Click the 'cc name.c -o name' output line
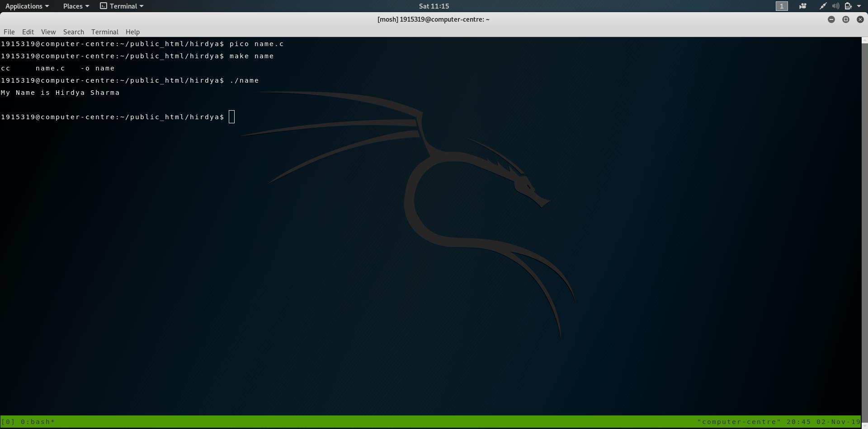This screenshot has height=429, width=868. coord(58,68)
